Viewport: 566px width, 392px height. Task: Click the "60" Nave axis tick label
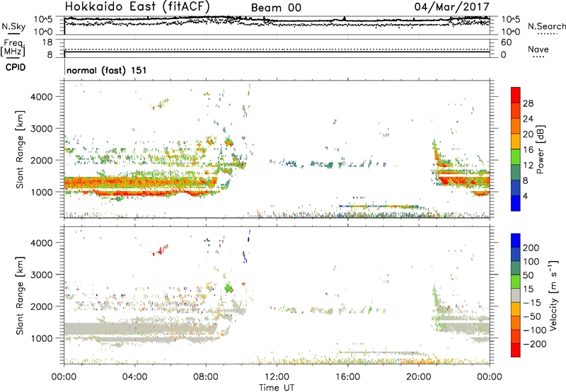pos(506,42)
